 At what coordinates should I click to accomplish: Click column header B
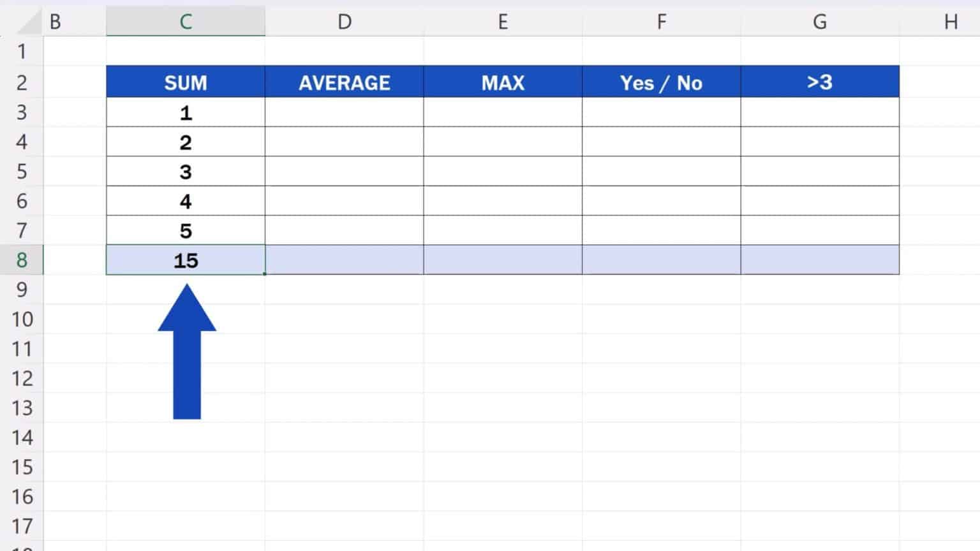coord(56,20)
